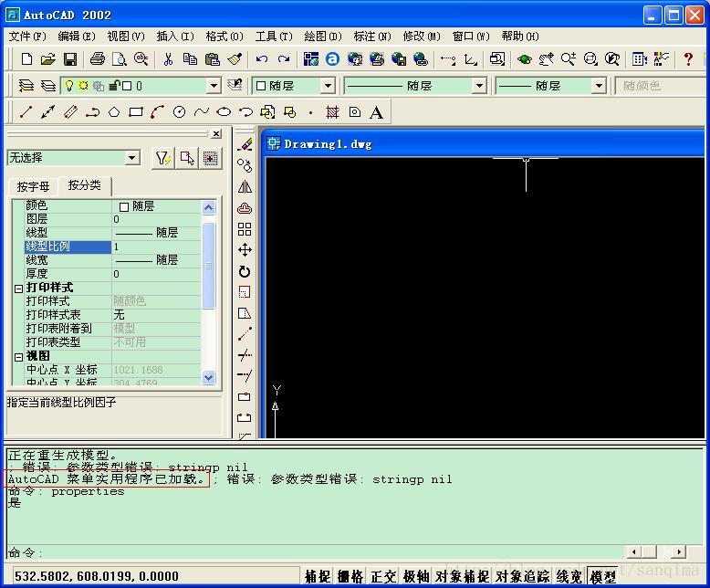Image resolution: width=710 pixels, height=588 pixels.
Task: Click the Cut scissors icon
Action: click(x=168, y=58)
